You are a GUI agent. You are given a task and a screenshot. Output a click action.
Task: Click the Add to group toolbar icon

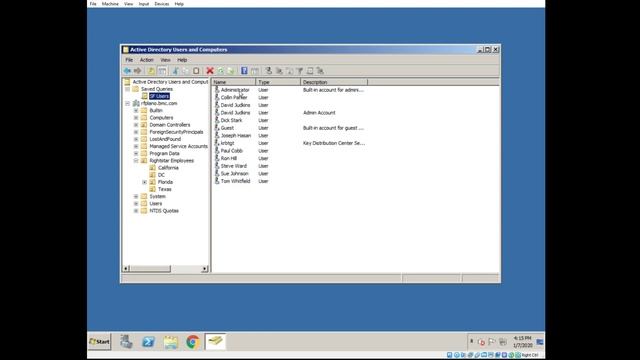pyautogui.click(x=320, y=71)
